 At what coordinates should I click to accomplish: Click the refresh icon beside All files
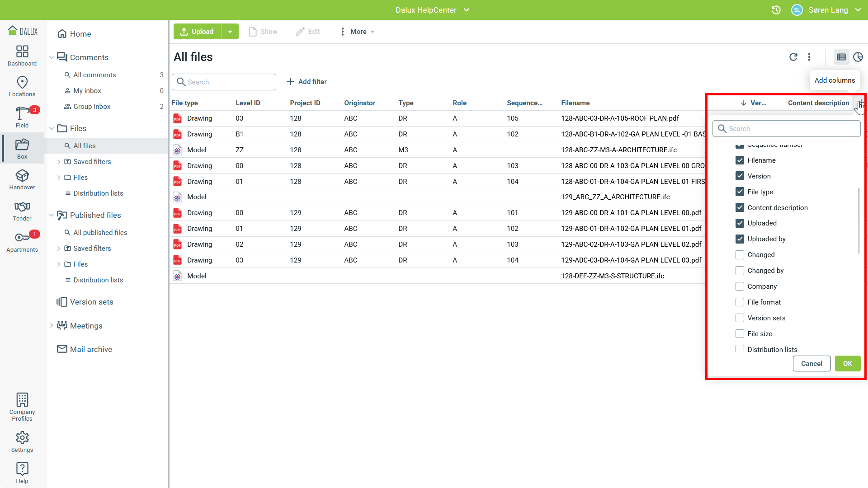click(793, 57)
